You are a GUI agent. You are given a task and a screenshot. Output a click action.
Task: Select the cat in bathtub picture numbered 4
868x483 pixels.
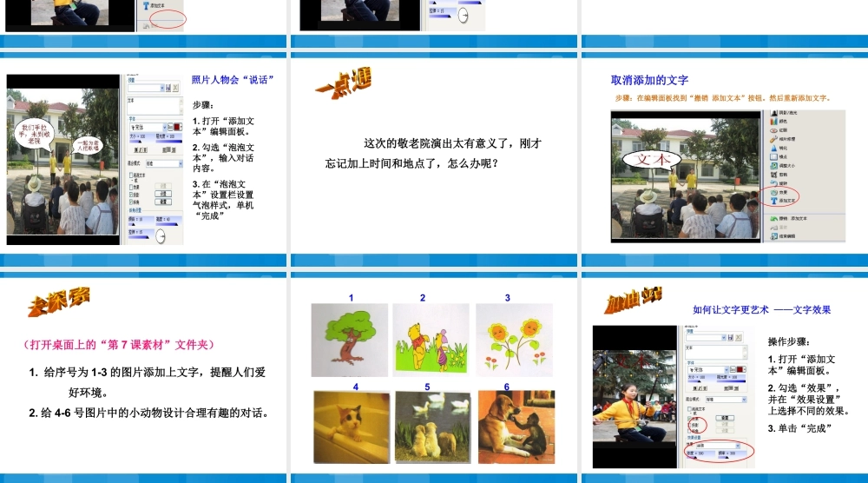tap(352, 427)
